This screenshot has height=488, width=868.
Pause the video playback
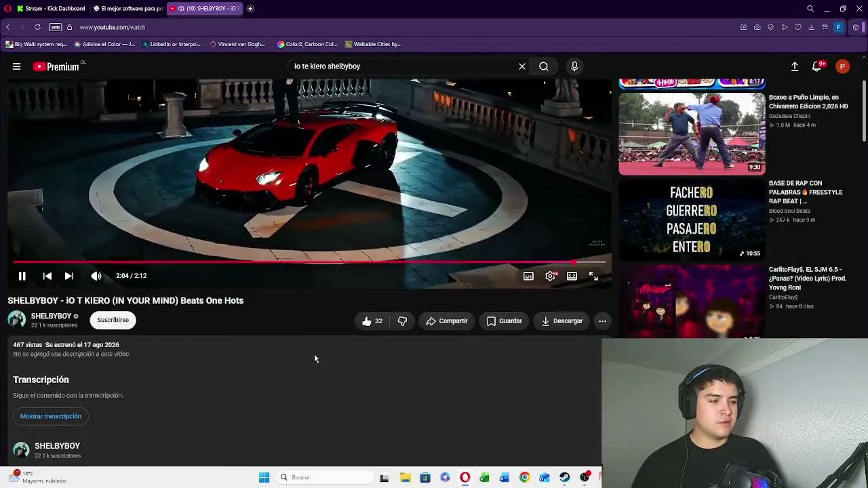(x=22, y=276)
